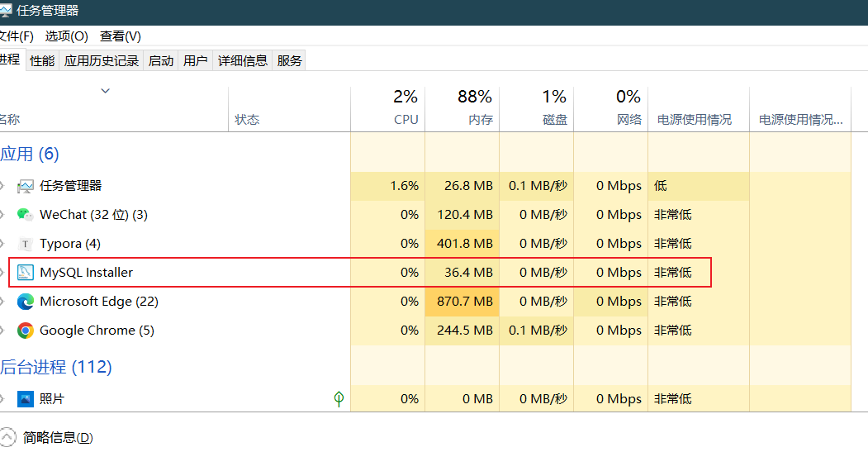Select the 照片 row name
The image size is (868, 452).
tap(52, 399)
